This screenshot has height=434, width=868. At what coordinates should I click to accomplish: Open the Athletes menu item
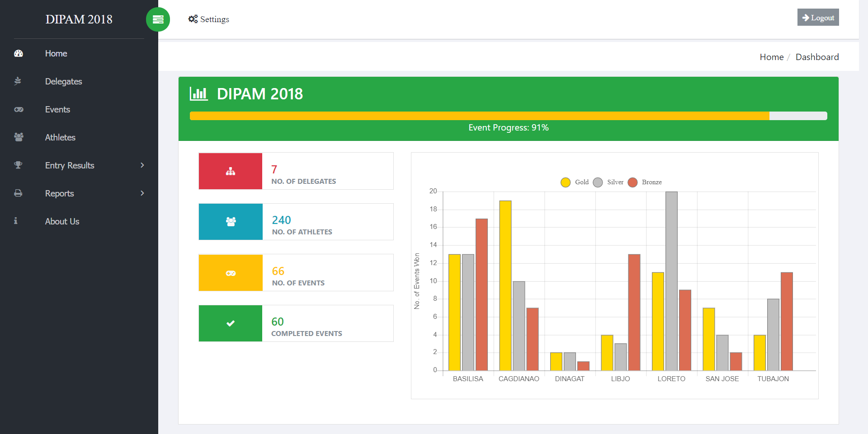click(x=60, y=137)
